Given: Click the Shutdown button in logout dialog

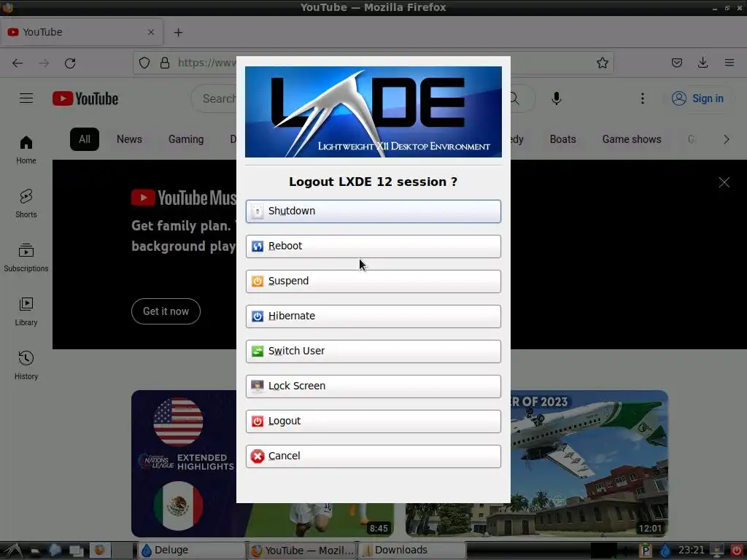Looking at the screenshot, I should 373,211.
